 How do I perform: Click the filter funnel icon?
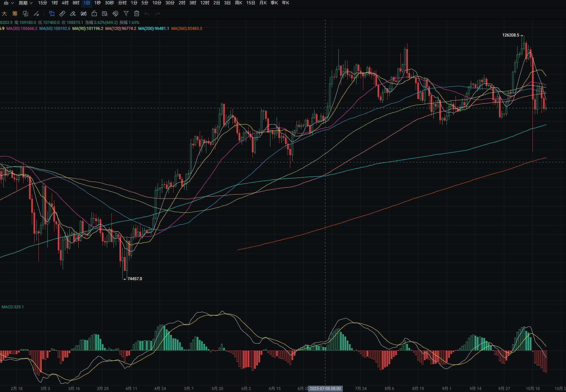pos(126,14)
